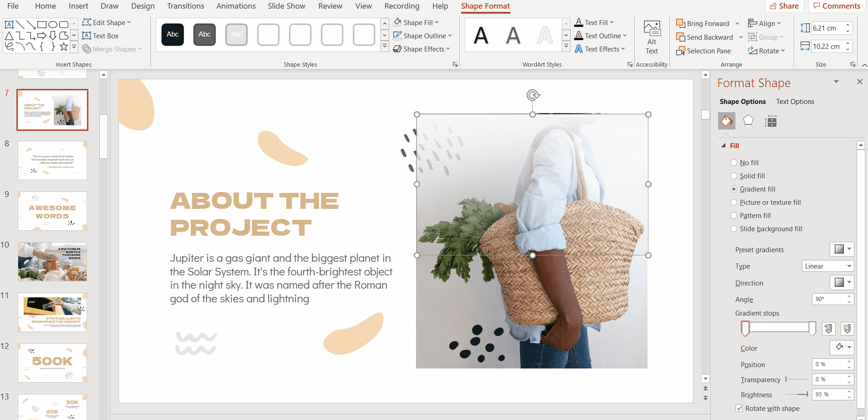This screenshot has height=420, width=868.
Task: Open the Edit Shape menu
Action: click(107, 22)
